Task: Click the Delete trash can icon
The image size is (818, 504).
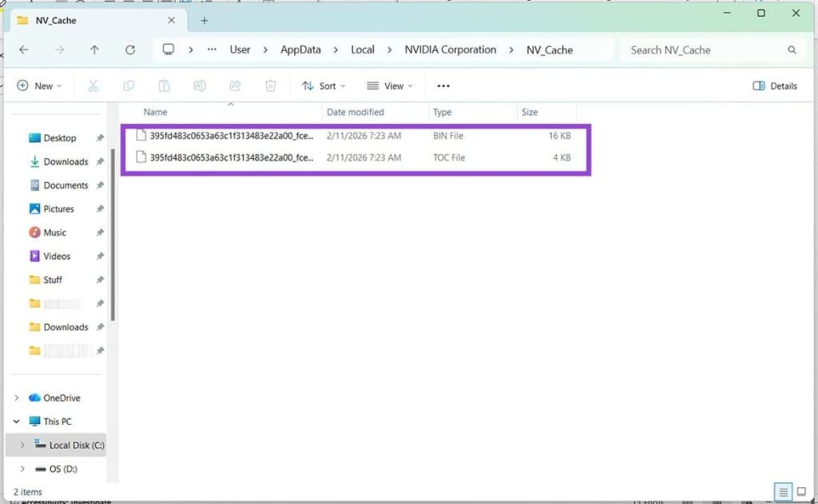Action: coord(271,86)
